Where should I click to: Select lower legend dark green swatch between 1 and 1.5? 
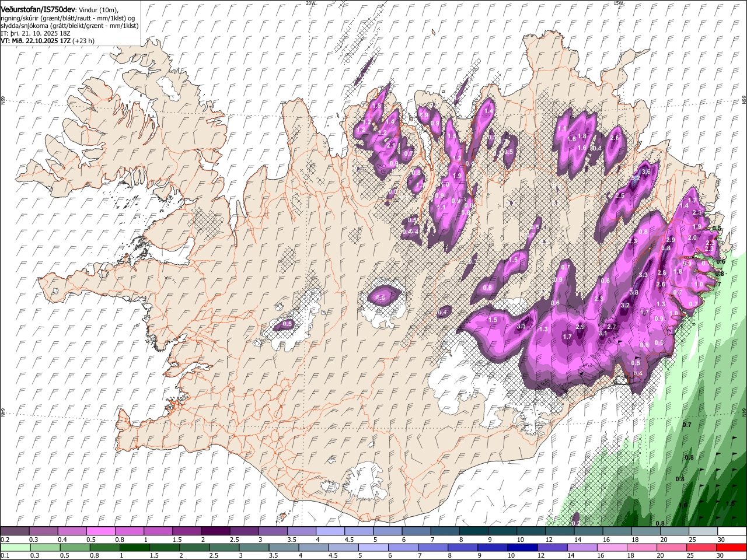[134, 547]
